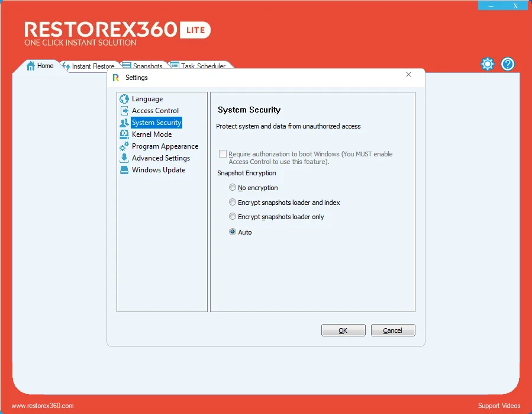Click the Cancel button
The width and height of the screenshot is (532, 414).
pos(393,330)
